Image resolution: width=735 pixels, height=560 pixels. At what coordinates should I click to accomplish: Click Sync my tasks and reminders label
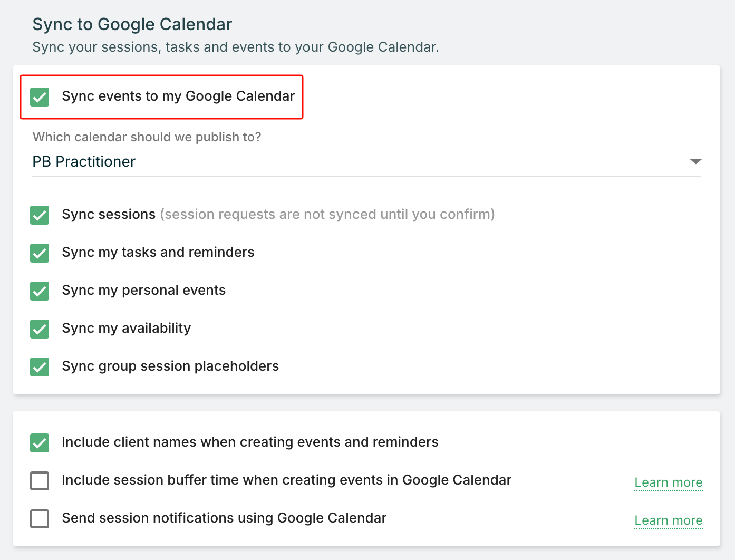[x=158, y=252]
